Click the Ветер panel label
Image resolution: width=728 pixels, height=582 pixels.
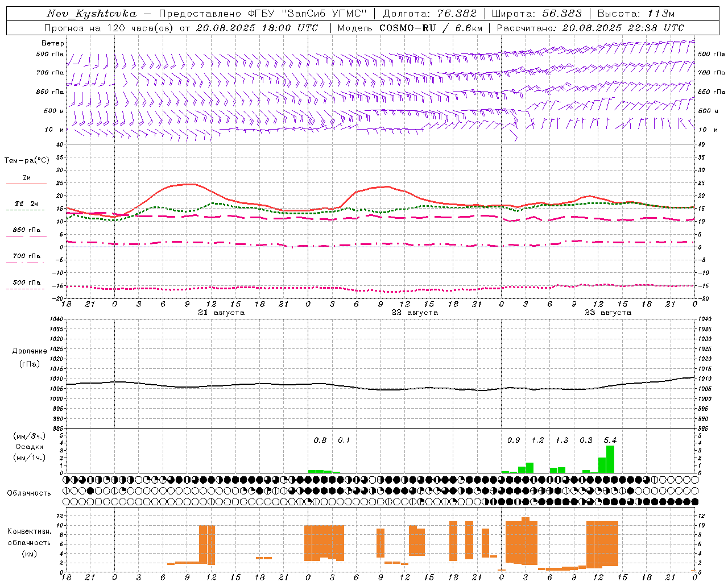52,43
